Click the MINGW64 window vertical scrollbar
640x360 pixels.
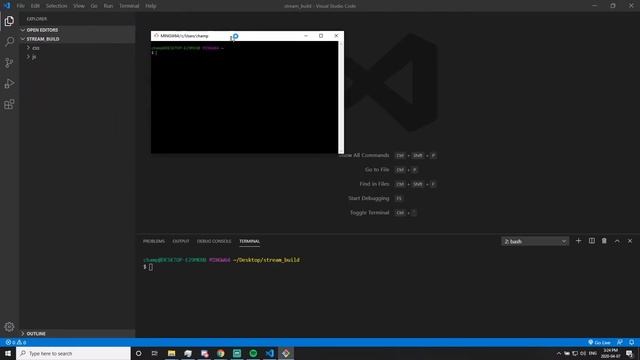pos(341,97)
